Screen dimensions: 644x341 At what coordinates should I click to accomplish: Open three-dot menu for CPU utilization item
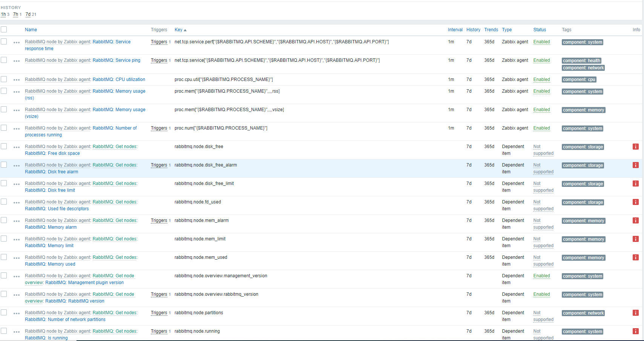pyautogui.click(x=17, y=80)
